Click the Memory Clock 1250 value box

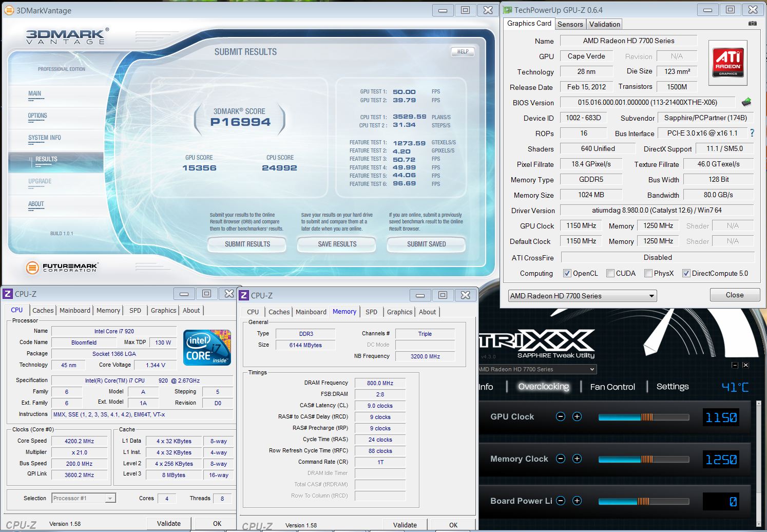(721, 459)
